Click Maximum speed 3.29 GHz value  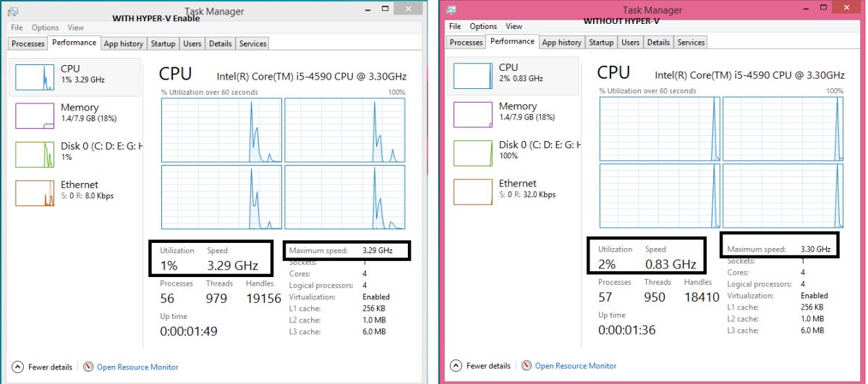point(377,250)
